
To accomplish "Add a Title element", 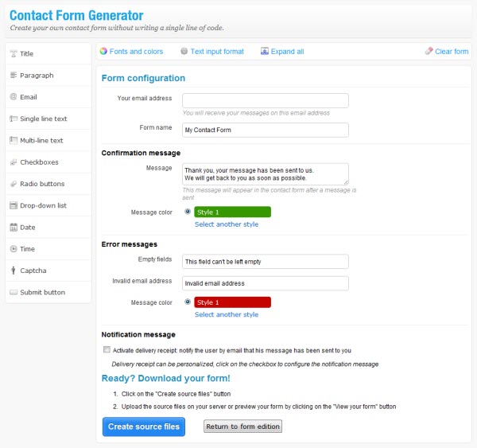I will pos(48,53).
